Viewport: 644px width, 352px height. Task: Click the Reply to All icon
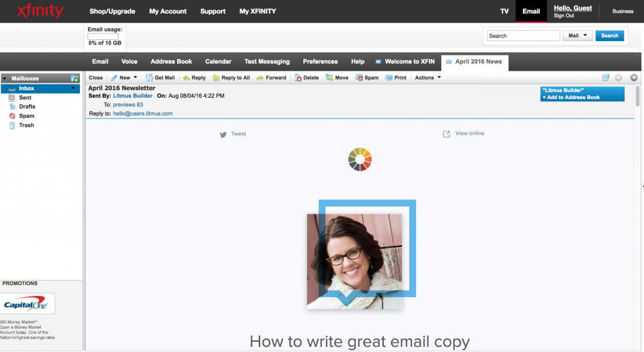(216, 78)
